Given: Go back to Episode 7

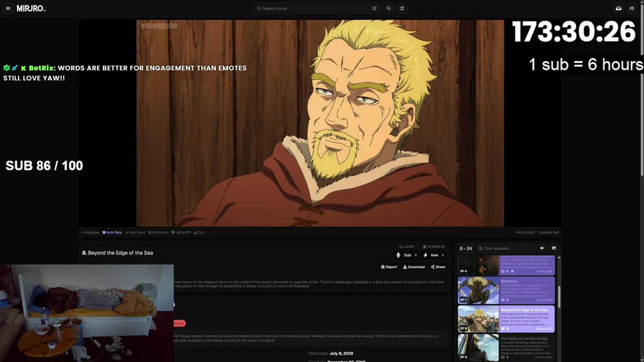Looking at the screenshot, I should coord(526,232).
